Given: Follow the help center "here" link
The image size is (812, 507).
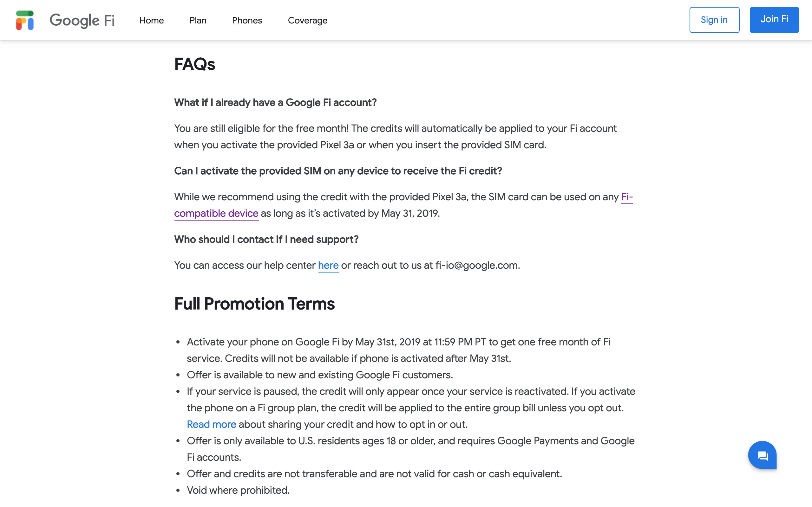Looking at the screenshot, I should click(328, 265).
